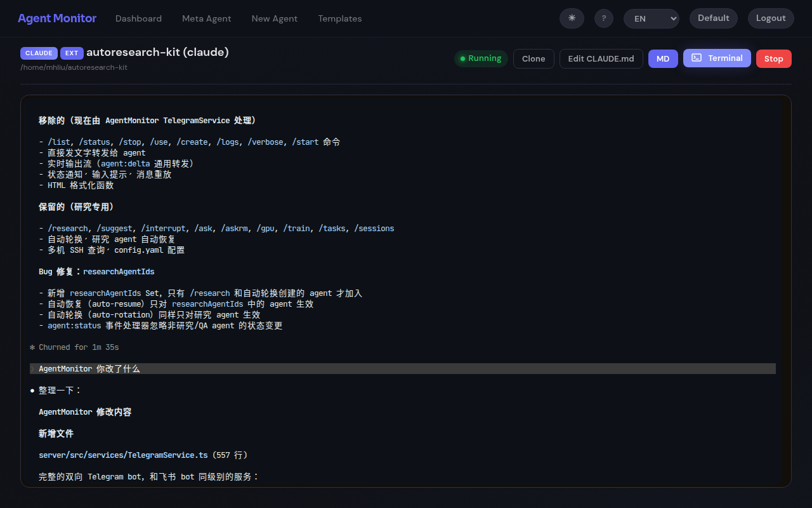Go to the Dashboard nav item
The width and height of the screenshot is (812, 508).
coord(138,18)
